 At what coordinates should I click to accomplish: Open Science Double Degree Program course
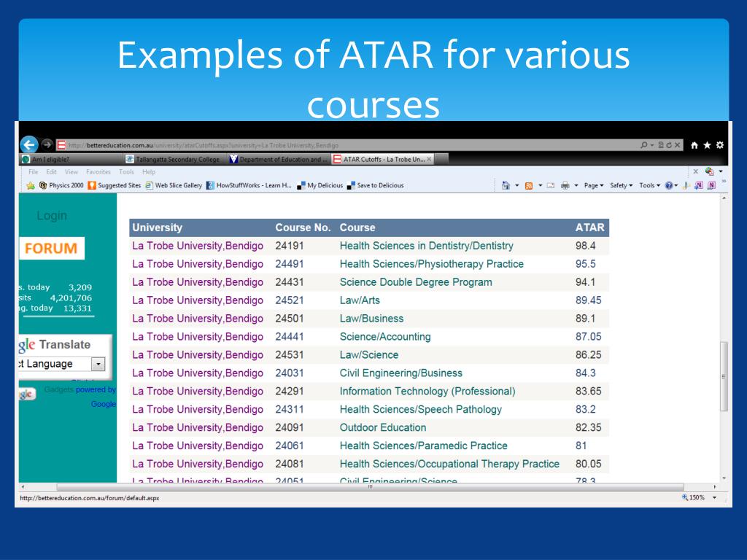416,282
